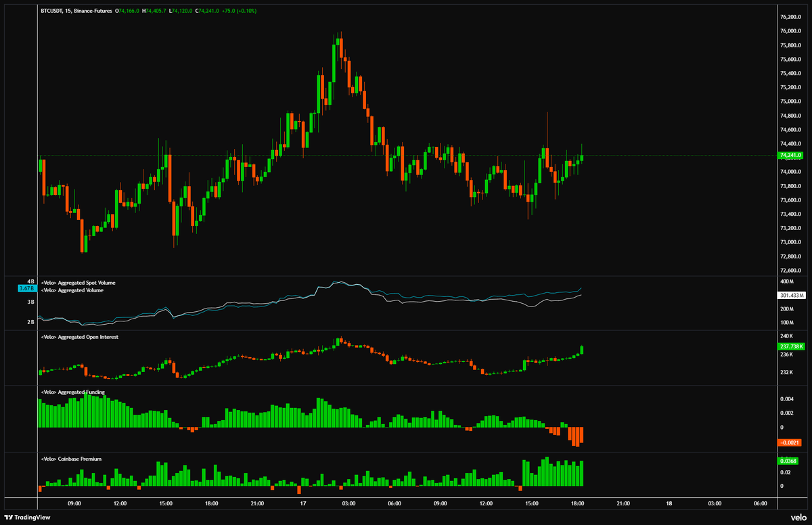Click the 400M volume axis label
The image size is (812, 525).
pos(787,281)
